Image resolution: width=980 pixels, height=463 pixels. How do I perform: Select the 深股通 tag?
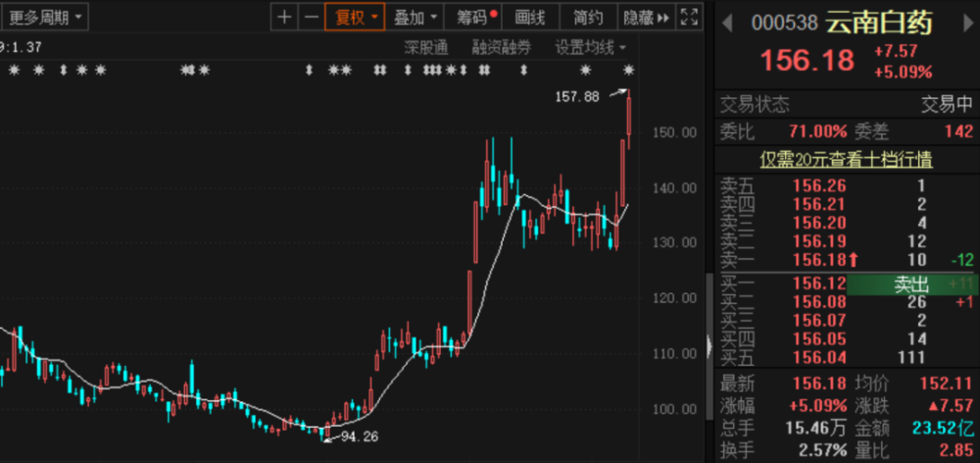coord(425,47)
